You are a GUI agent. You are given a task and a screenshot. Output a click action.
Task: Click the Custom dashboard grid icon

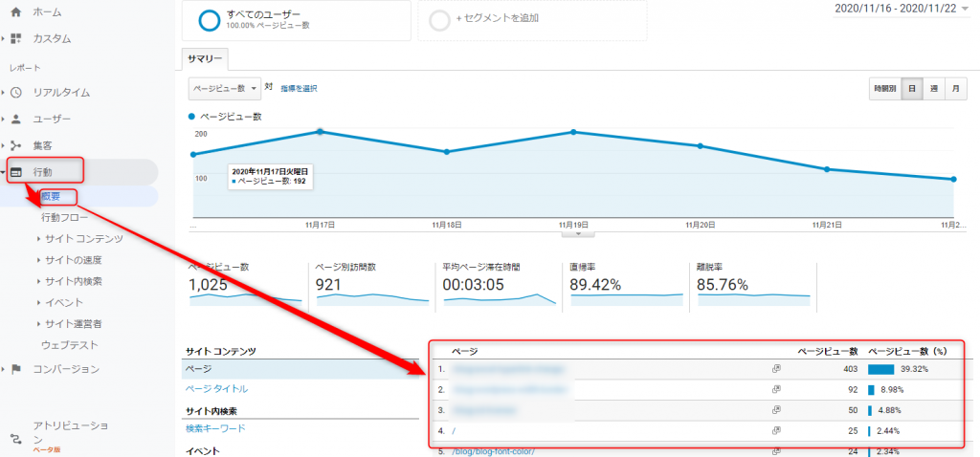pos(16,38)
